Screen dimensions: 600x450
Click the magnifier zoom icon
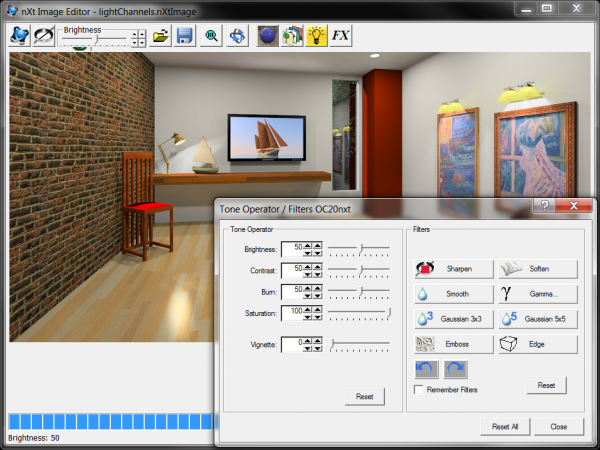[x=211, y=36]
